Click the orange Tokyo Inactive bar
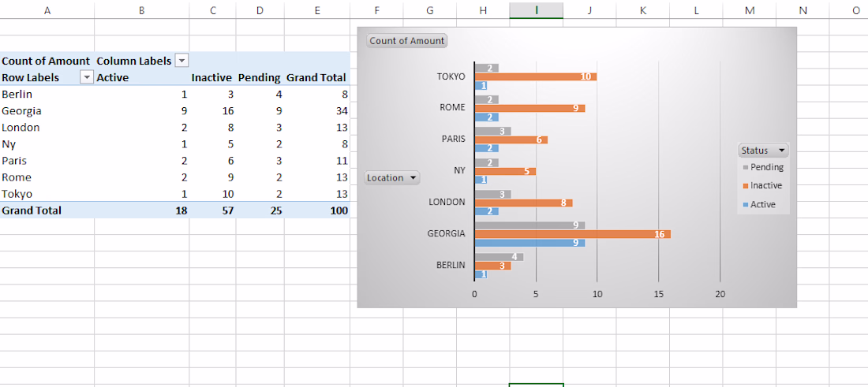The image size is (868, 387). (x=536, y=76)
